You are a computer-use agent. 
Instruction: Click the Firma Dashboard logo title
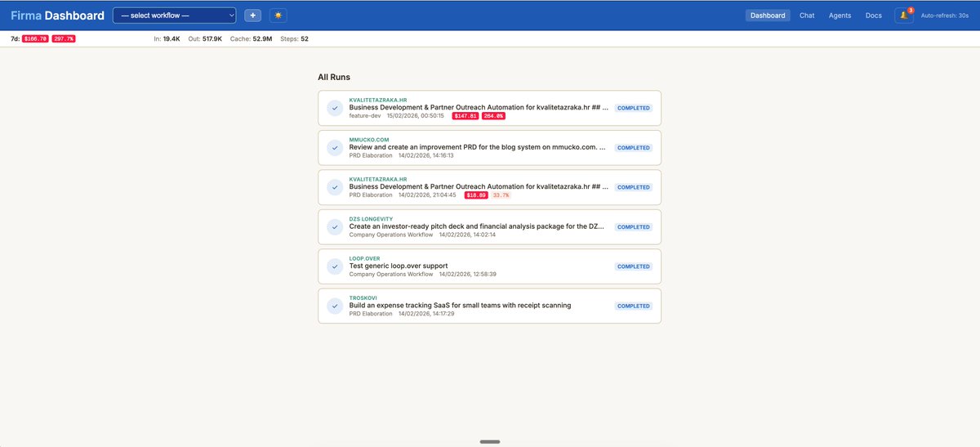pos(57,16)
